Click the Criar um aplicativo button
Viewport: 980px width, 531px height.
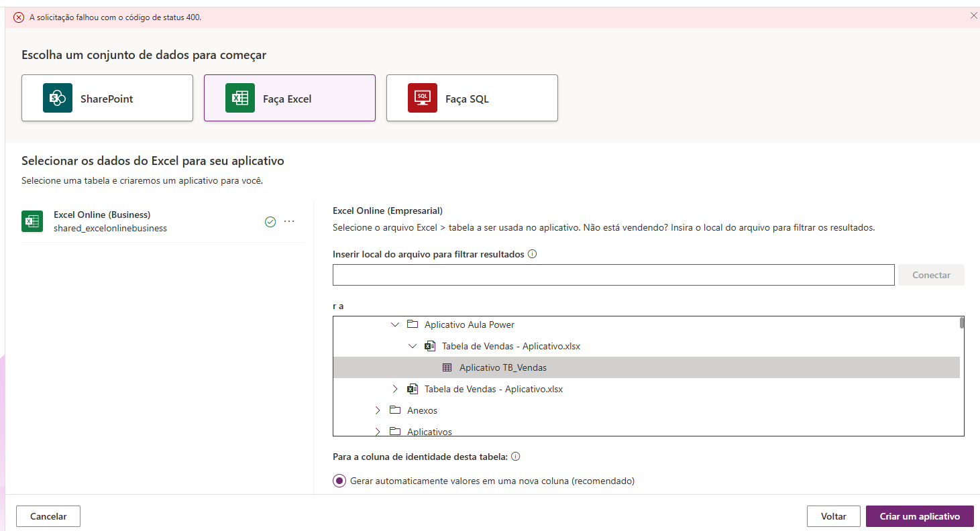click(919, 516)
